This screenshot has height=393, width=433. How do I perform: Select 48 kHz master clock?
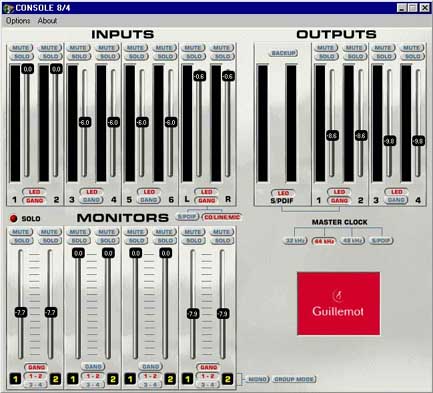click(352, 241)
